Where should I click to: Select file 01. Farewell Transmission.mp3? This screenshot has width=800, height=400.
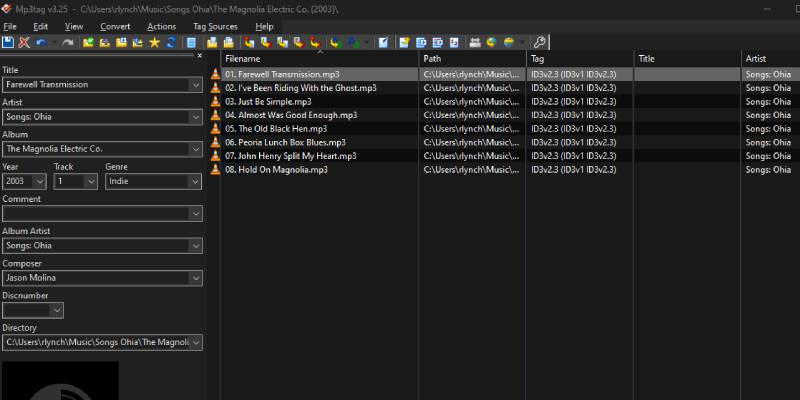coord(282,74)
